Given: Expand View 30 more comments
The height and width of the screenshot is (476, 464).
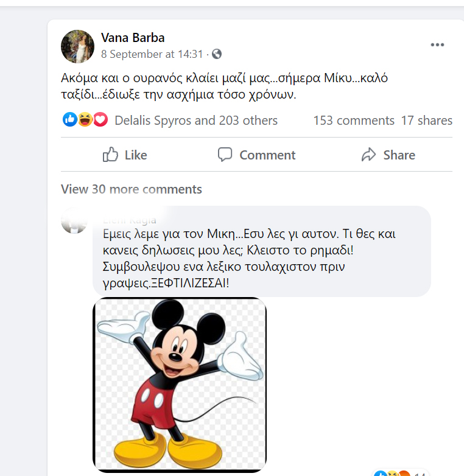Looking at the screenshot, I should (x=132, y=189).
